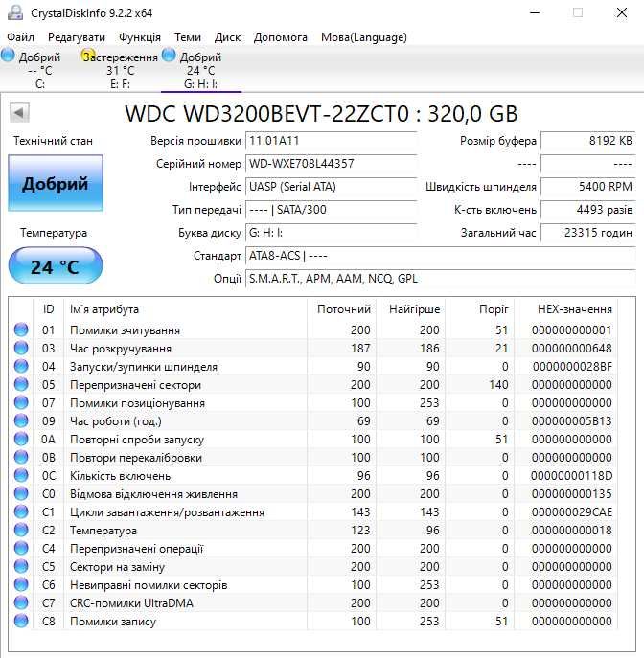Click status icon of attribute C1 row

pyautogui.click(x=21, y=512)
